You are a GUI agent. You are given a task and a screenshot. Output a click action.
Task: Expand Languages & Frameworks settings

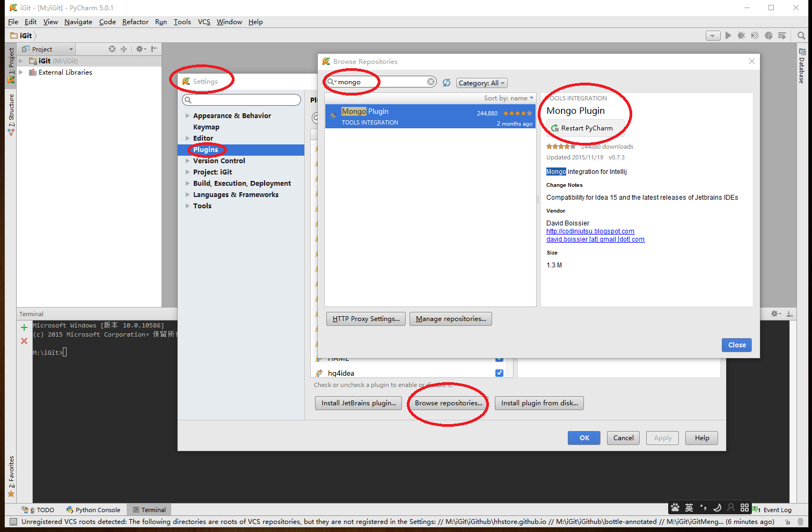(x=187, y=195)
